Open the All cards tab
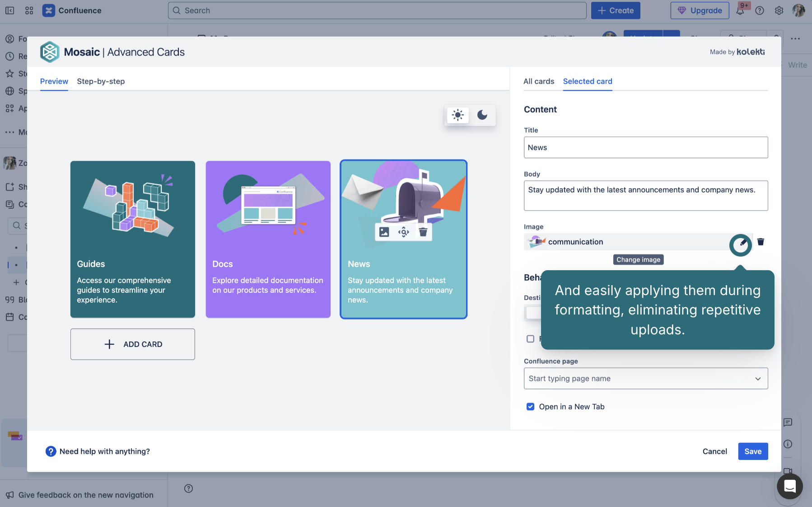 click(x=539, y=81)
